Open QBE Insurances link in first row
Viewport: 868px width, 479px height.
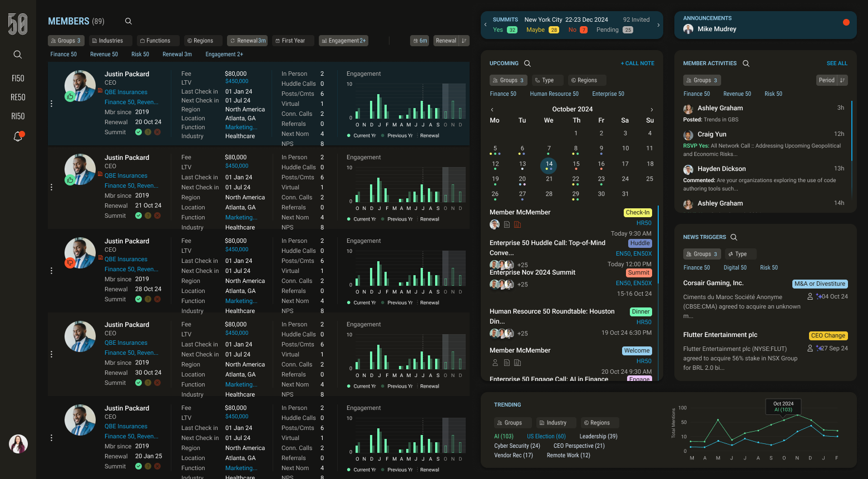[x=126, y=92]
